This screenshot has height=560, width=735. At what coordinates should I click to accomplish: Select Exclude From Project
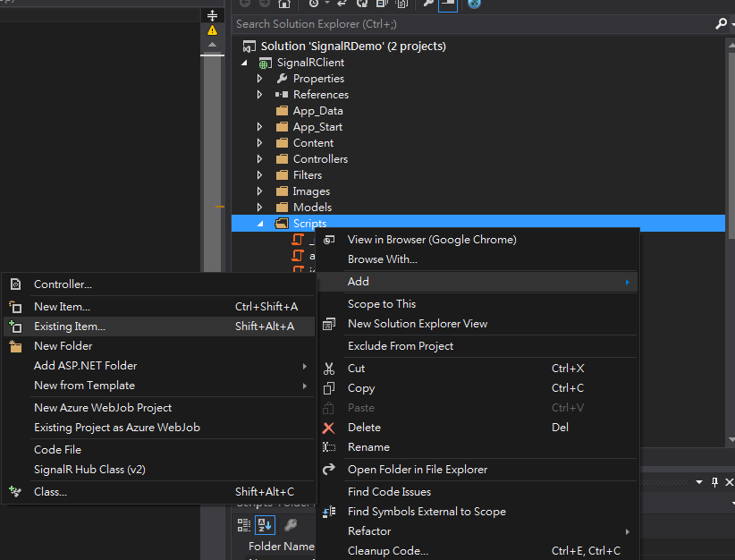point(477,346)
